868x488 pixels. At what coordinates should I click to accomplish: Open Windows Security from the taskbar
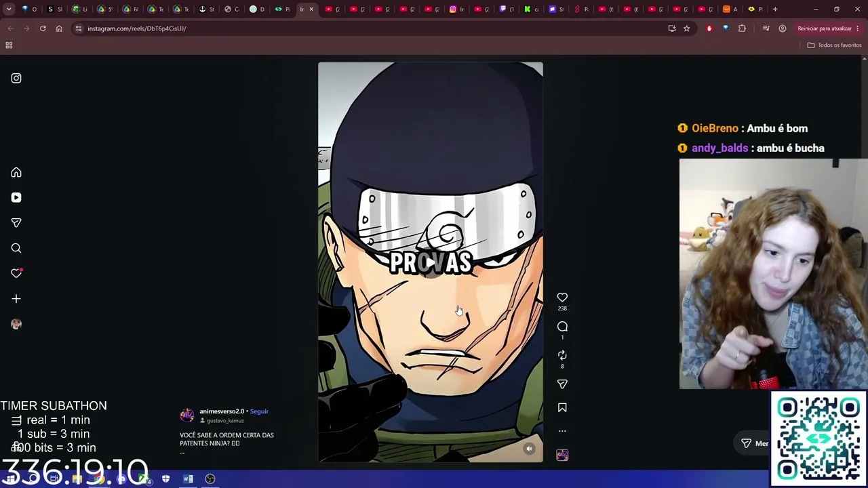pos(165,479)
